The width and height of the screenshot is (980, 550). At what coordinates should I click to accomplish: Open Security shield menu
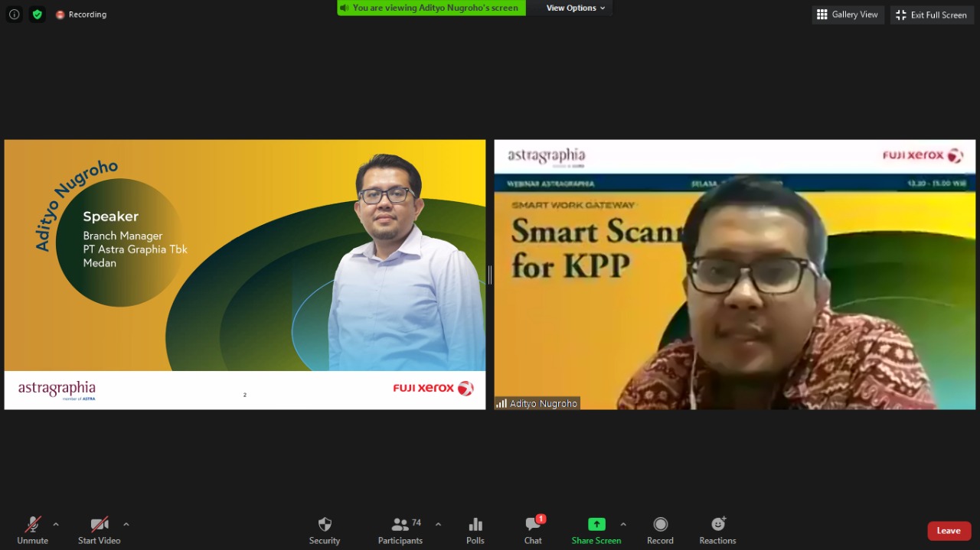tap(325, 529)
